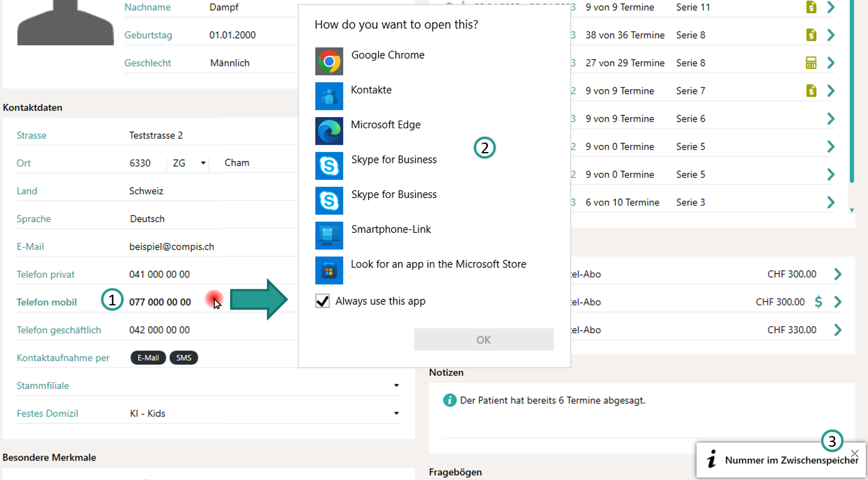The width and height of the screenshot is (868, 480).
Task: Close the Nummer im Zwischenspeicher notification
Action: [855, 453]
